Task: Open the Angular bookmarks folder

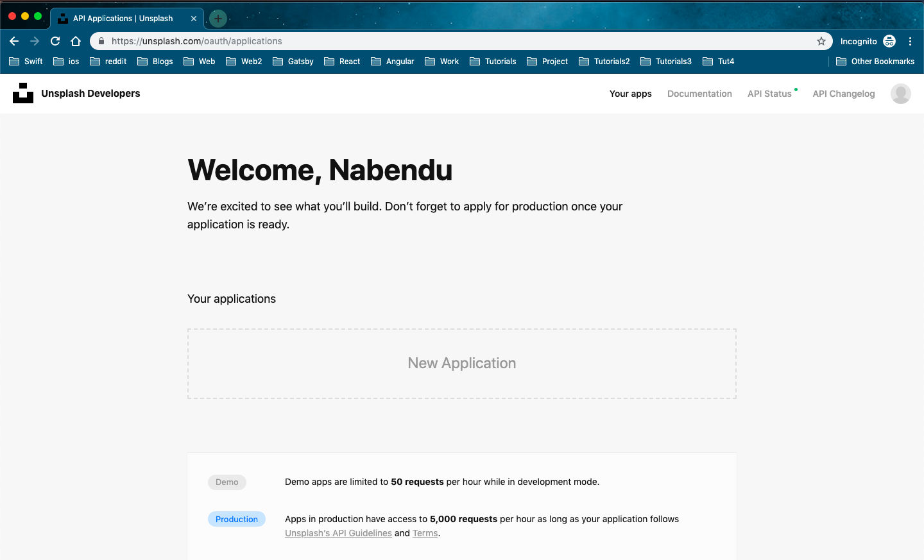Action: 392,62
